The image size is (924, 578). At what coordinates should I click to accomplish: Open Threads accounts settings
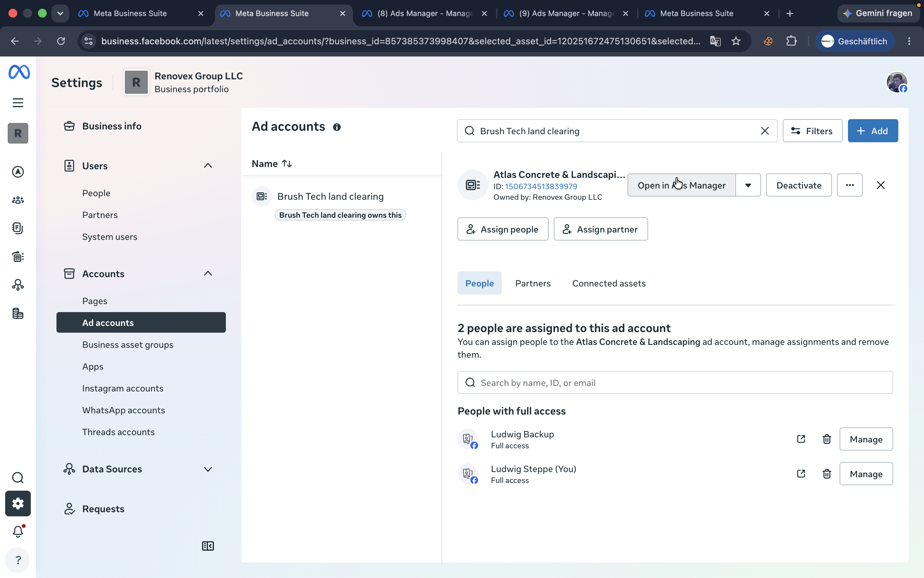click(118, 432)
